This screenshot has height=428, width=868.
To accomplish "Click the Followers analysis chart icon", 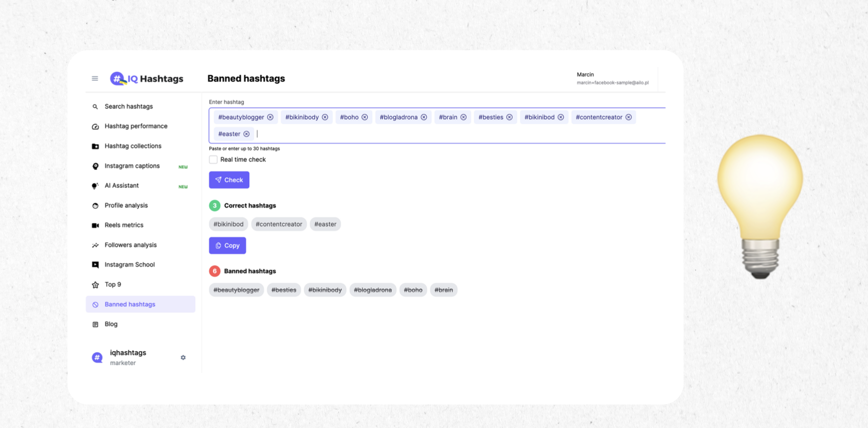I will (95, 245).
